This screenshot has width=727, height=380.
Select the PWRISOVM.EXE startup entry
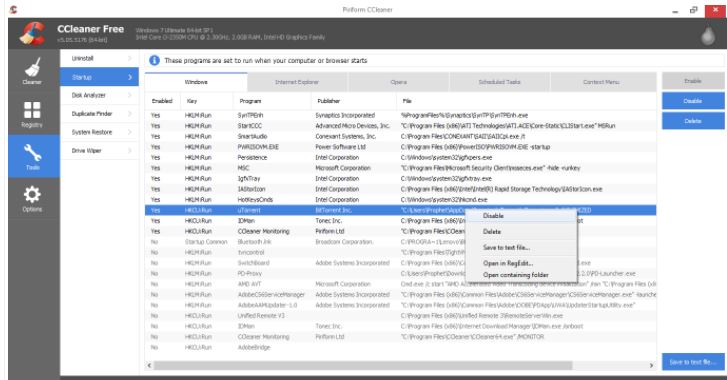(x=401, y=147)
